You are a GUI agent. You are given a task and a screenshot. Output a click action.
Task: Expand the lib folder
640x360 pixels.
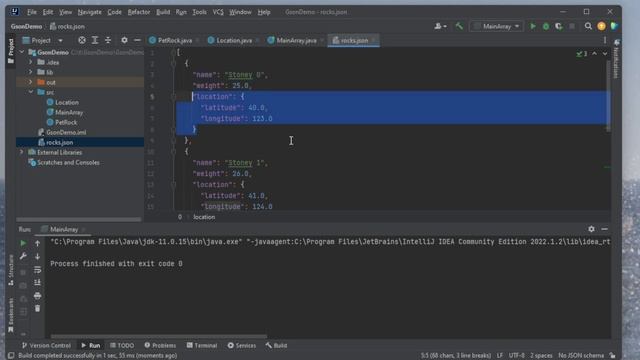tap(31, 72)
